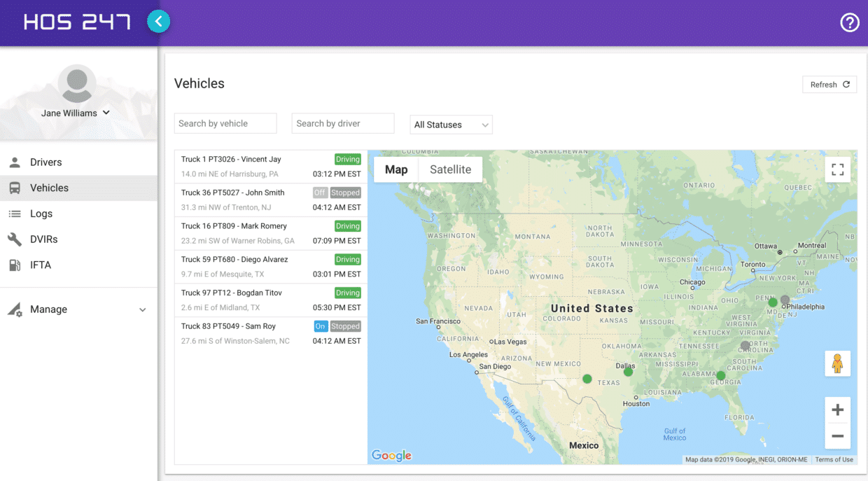Select the Map tab
The image size is (868, 481).
coord(395,169)
